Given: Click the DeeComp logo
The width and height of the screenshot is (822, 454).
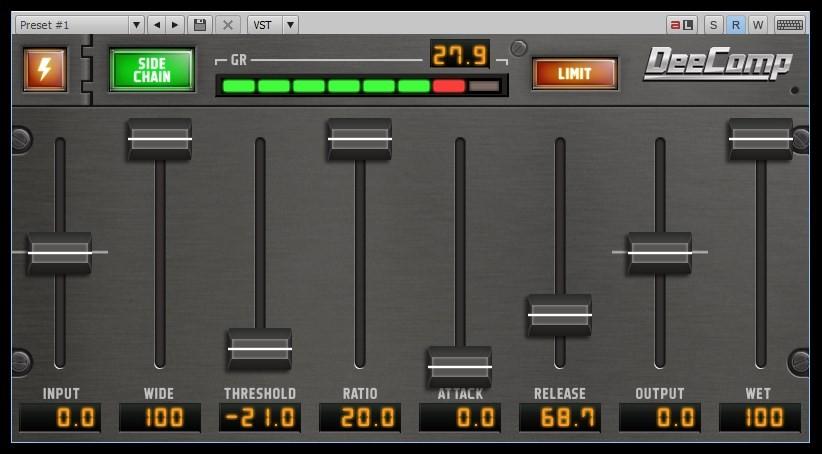Looking at the screenshot, I should tap(717, 64).
